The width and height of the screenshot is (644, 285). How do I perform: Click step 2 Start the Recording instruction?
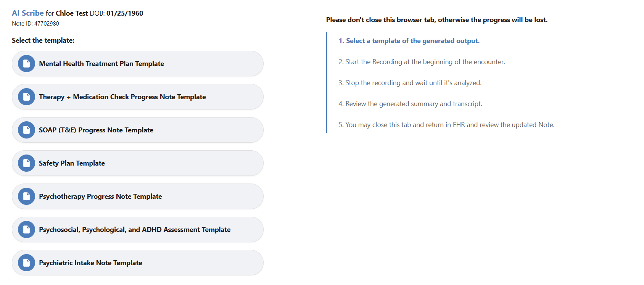[x=422, y=62]
